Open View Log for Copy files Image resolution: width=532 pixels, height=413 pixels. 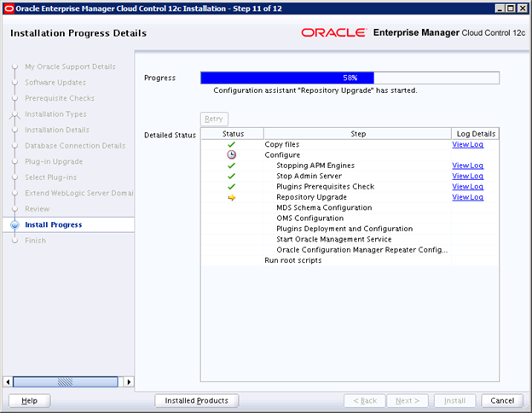pos(467,144)
